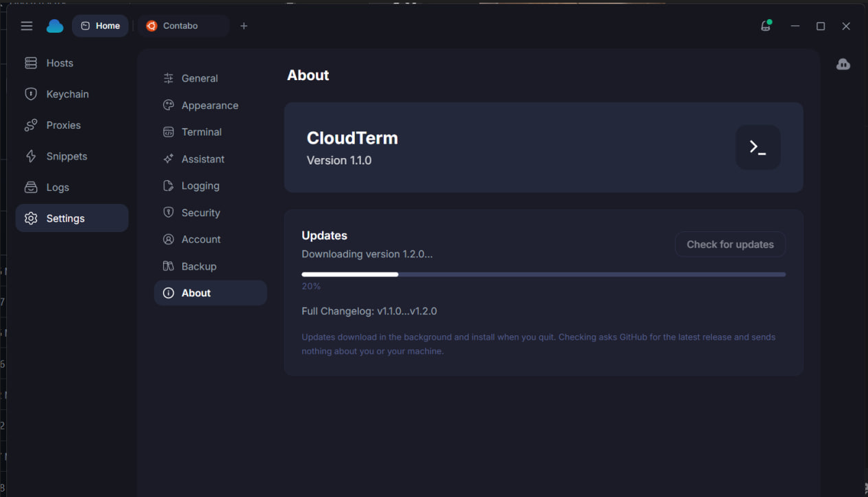Switch to the Home tab

click(x=100, y=26)
